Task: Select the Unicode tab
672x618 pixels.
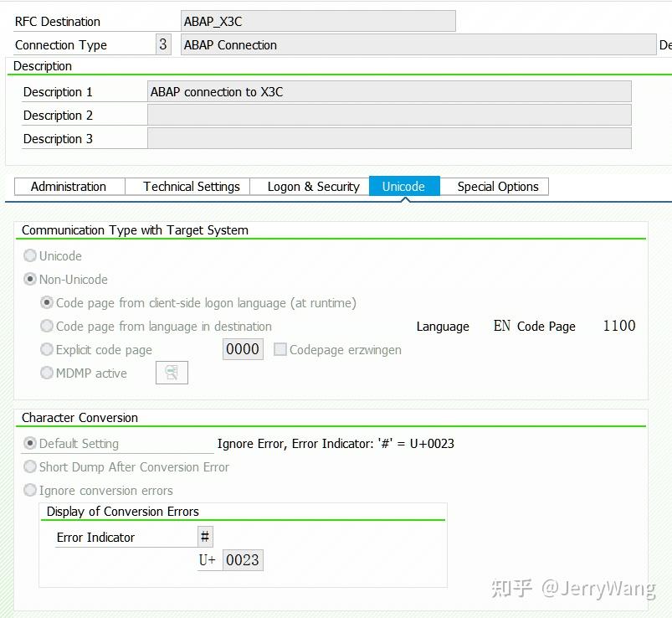Action: pyautogui.click(x=404, y=187)
